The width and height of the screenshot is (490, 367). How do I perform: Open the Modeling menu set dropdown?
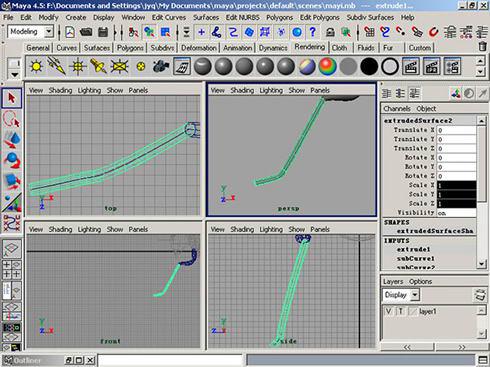(49, 32)
